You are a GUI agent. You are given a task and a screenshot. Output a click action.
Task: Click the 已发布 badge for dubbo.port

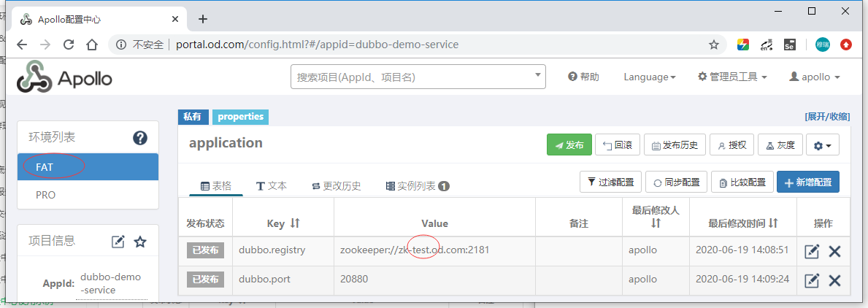pos(205,280)
